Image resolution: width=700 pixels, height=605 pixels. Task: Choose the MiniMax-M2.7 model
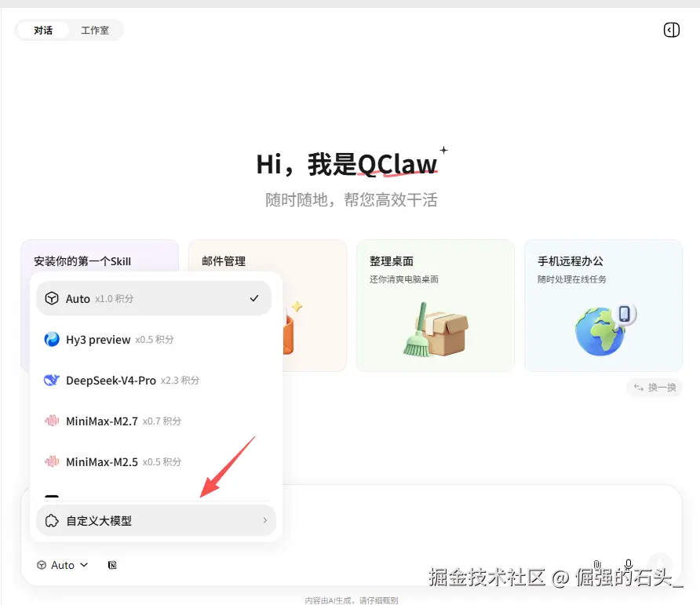tap(154, 421)
